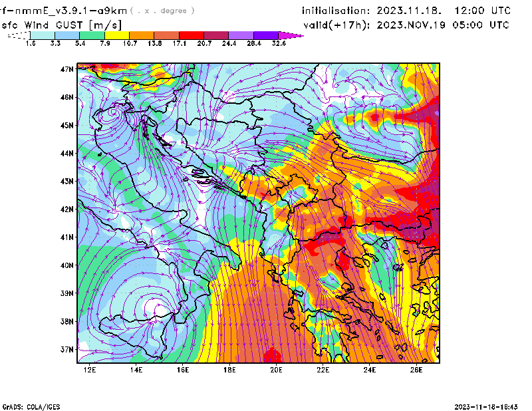Image resolution: width=532 pixels, height=411 pixels.
Task: Click longitude label 20E
Action: pos(276,370)
